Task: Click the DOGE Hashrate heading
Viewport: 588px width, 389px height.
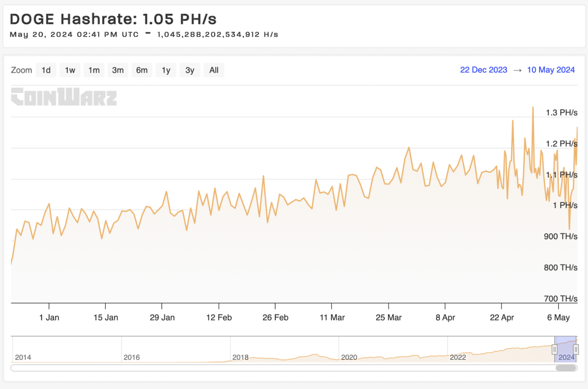Action: (x=113, y=18)
